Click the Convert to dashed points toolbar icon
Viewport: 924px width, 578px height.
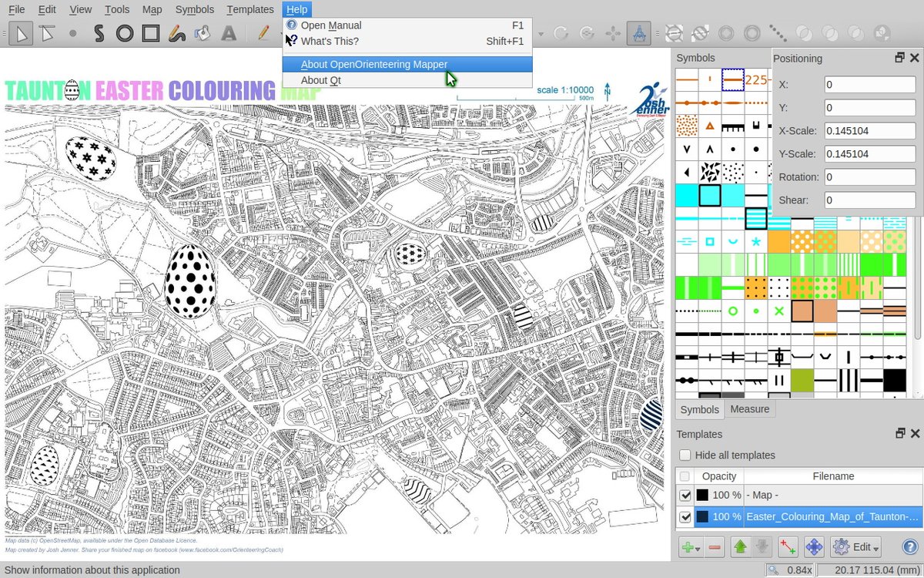pyautogui.click(x=778, y=33)
